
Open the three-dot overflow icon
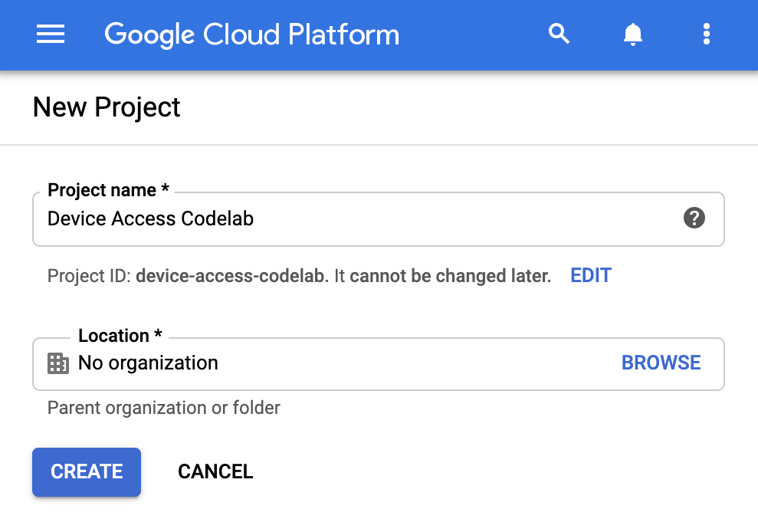[706, 34]
